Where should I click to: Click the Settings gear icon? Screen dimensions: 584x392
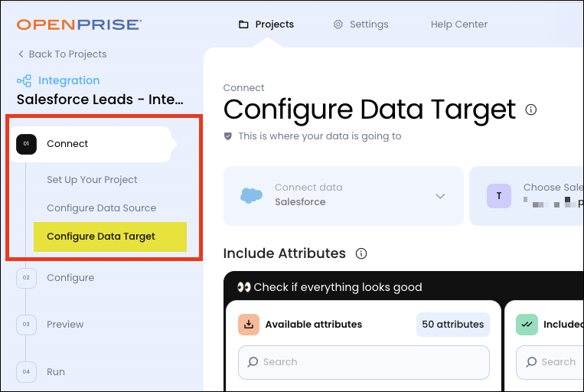(338, 24)
